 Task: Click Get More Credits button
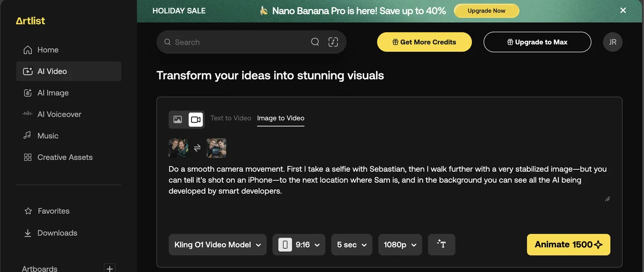tap(424, 42)
